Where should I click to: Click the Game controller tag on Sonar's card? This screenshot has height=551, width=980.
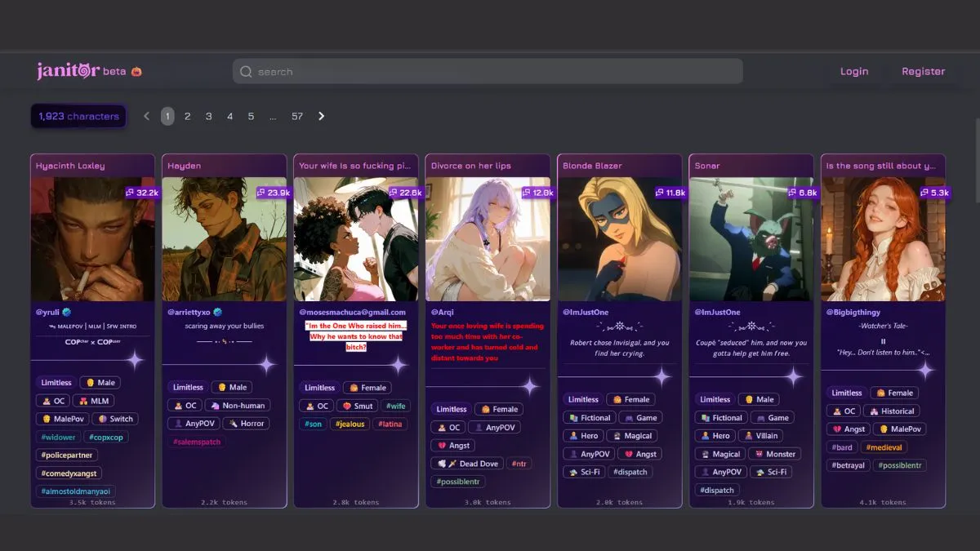pos(771,417)
